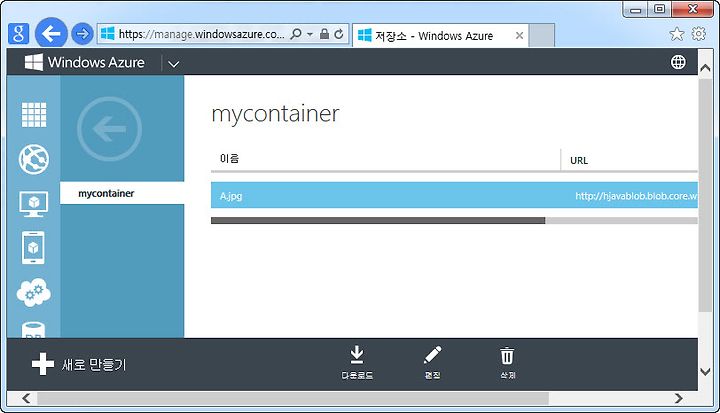Click the security lock icon
720x413 pixels.
pos(324,34)
